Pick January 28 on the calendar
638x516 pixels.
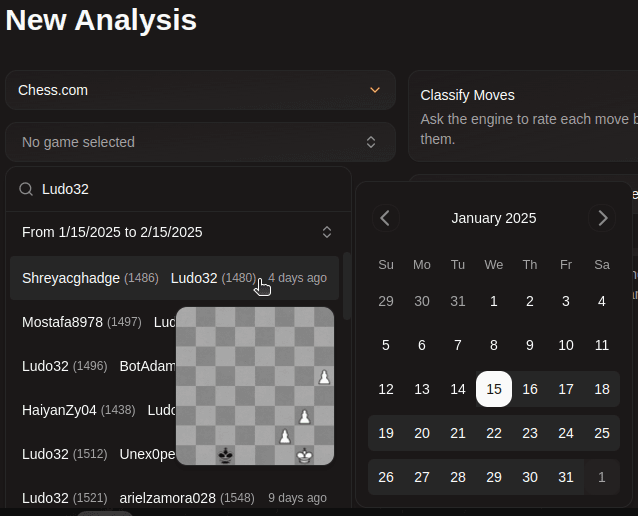pyautogui.click(x=458, y=477)
